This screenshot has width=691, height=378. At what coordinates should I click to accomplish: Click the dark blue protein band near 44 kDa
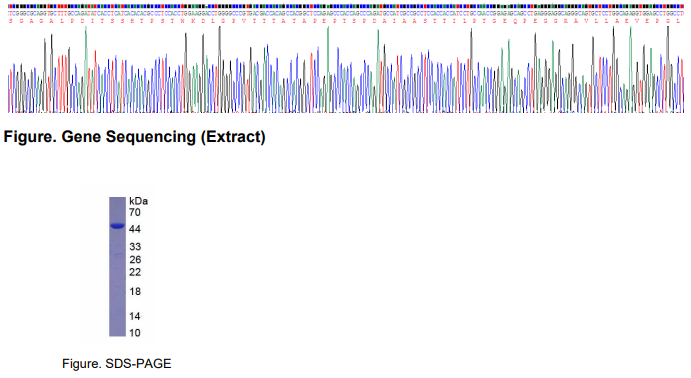pos(117,226)
